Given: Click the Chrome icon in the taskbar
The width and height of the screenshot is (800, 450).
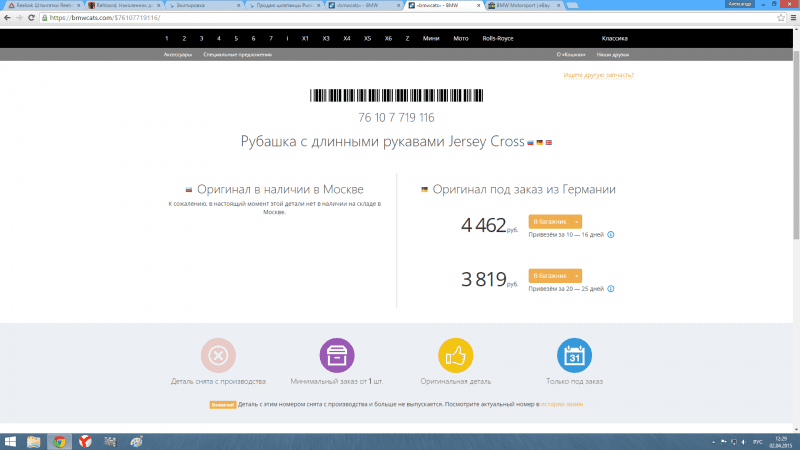Looking at the screenshot, I should 60,442.
